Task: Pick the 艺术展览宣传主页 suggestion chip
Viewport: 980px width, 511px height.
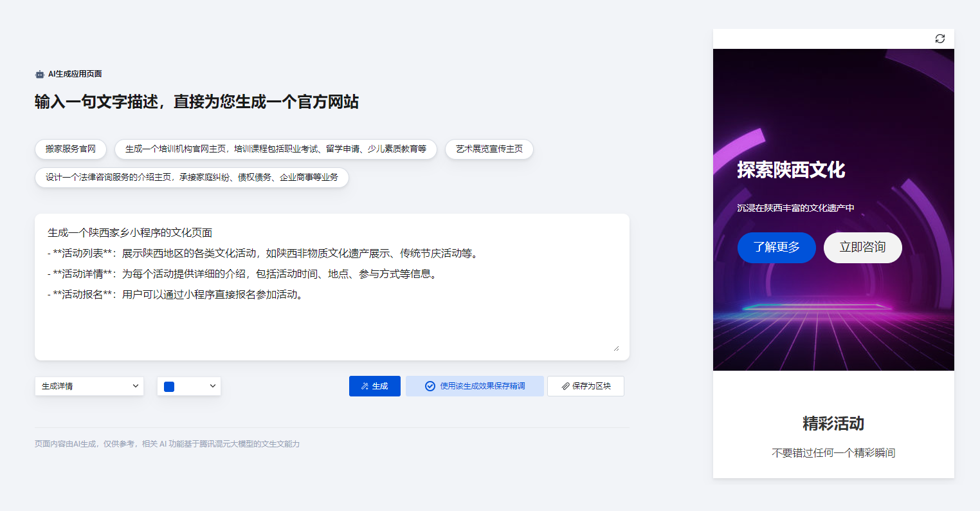Action: 489,149
